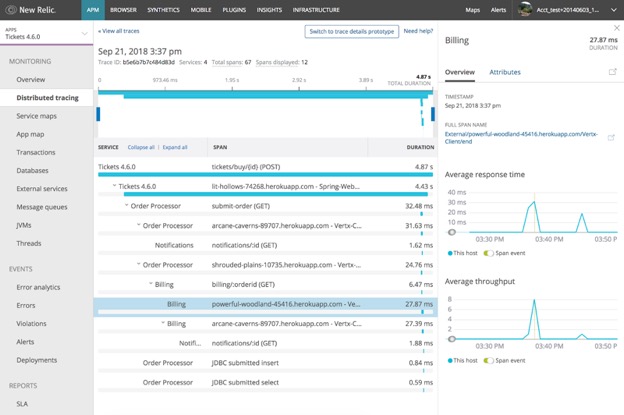This screenshot has height=415, width=624.
Task: Open External services in sidebar
Action: [42, 189]
